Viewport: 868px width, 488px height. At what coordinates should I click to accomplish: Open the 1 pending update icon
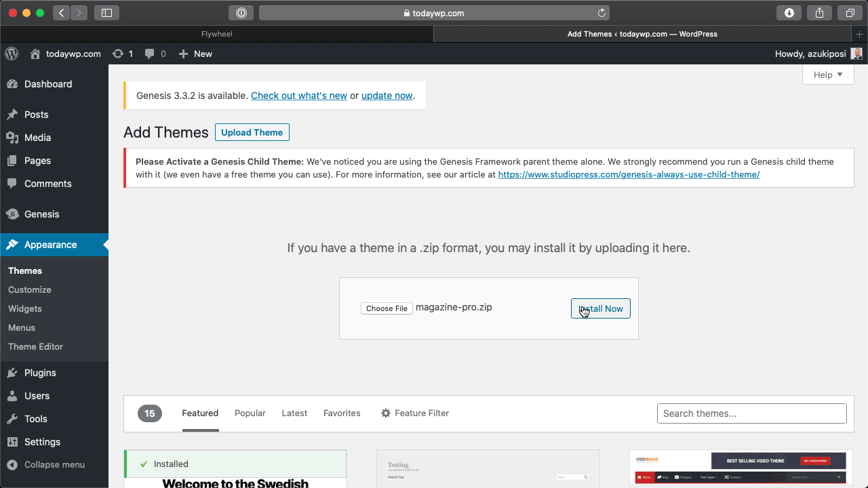(123, 54)
